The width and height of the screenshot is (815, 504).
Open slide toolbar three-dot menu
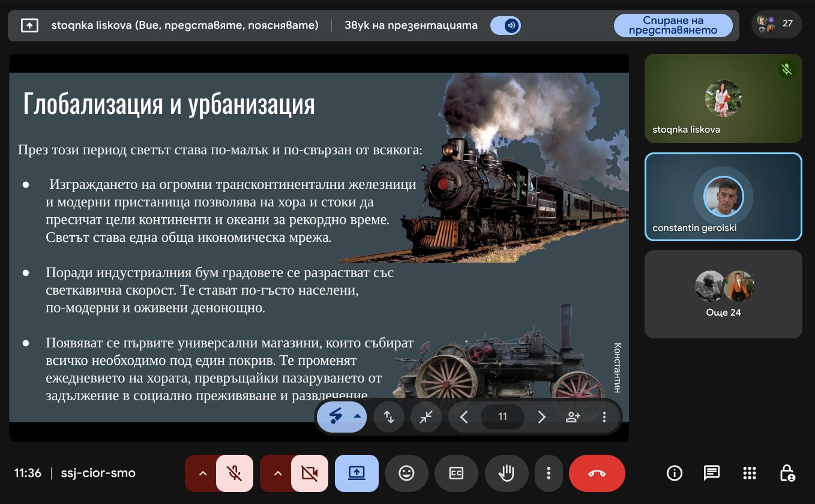tap(604, 417)
